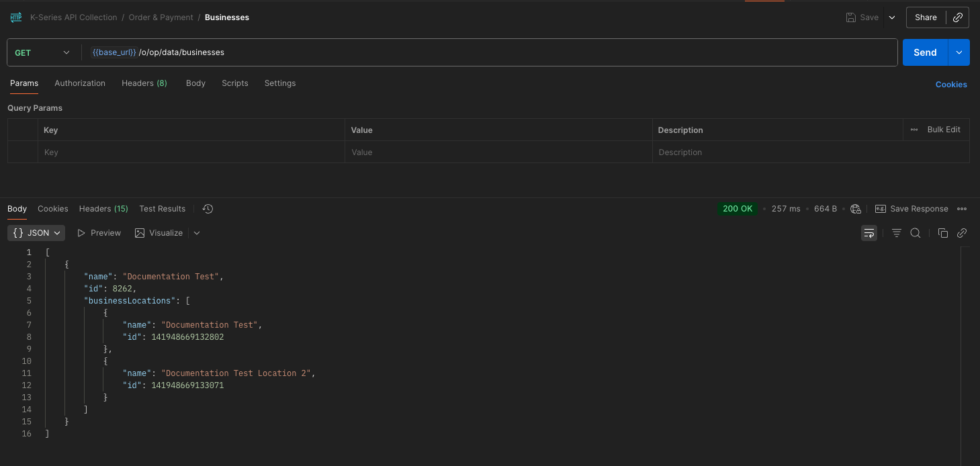
Task: Click the filter icon to query the JSON
Action: (897, 233)
